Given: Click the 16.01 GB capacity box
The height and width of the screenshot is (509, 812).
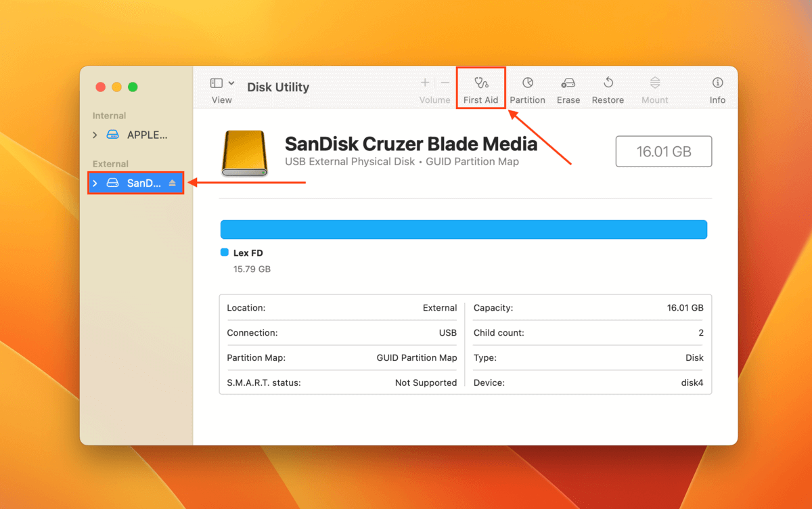Looking at the screenshot, I should point(664,152).
